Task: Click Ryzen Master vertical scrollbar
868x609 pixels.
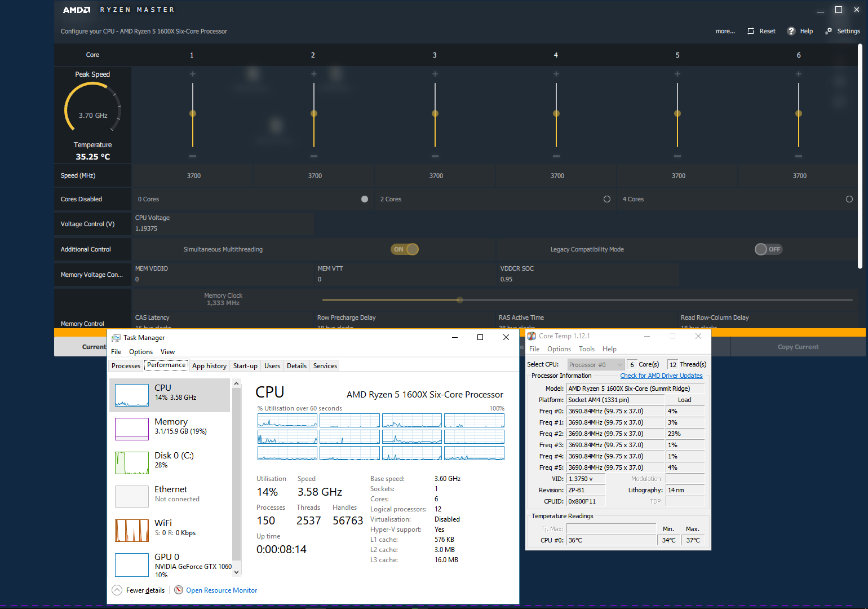Action: click(x=860, y=156)
